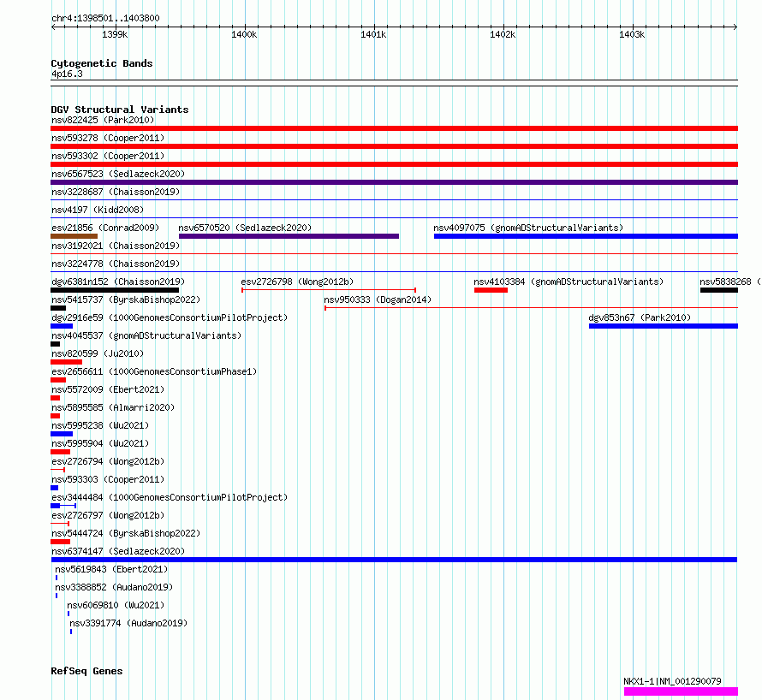This screenshot has height=700, width=762.
Task: Click the 1399k ruler position
Action: pos(116,34)
